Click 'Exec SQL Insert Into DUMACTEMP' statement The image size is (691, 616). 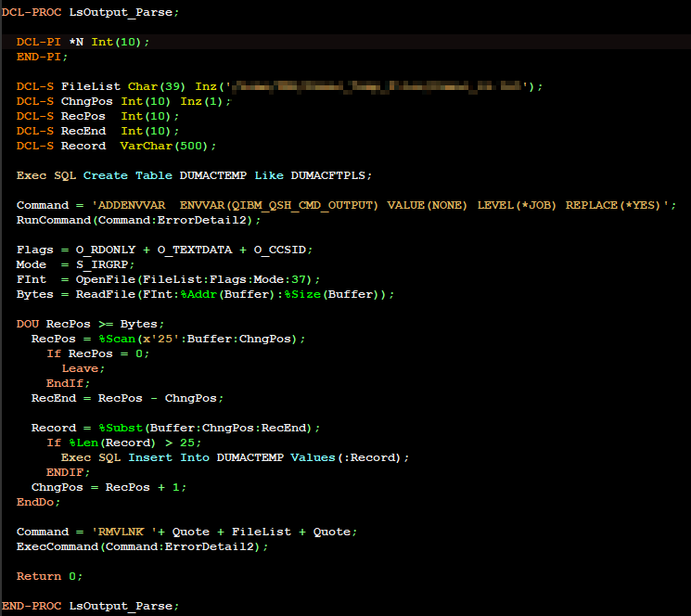pyautogui.click(x=235, y=457)
